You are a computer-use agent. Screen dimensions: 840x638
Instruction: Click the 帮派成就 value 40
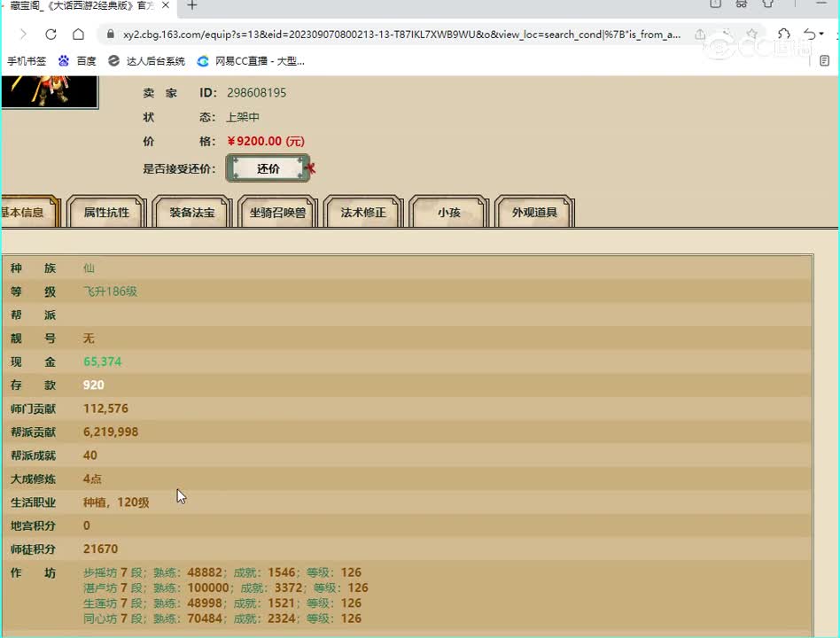point(90,455)
